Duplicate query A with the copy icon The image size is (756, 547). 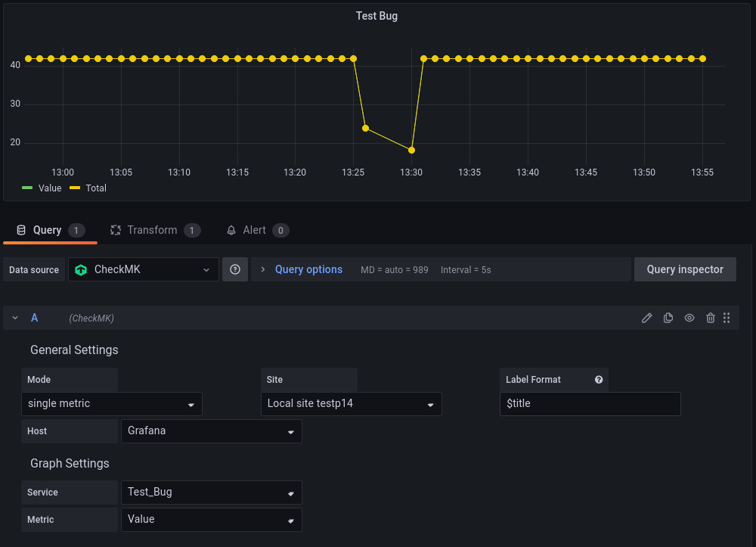point(668,319)
